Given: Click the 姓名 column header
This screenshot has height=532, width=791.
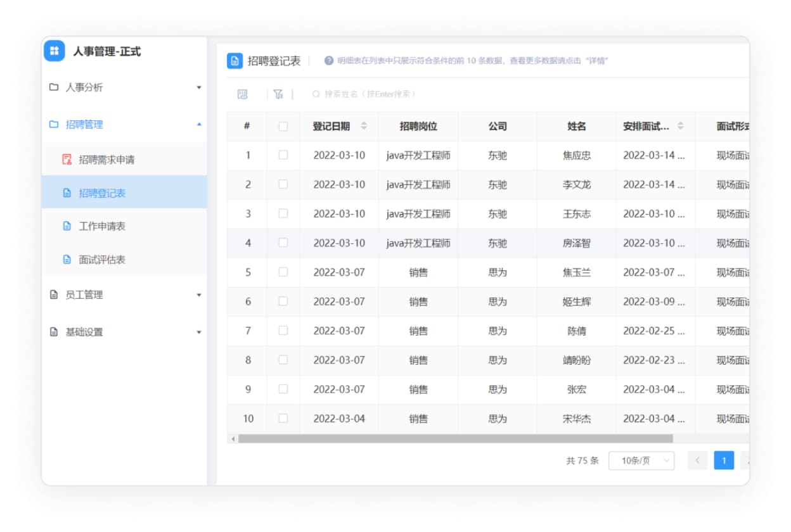Looking at the screenshot, I should pyautogui.click(x=577, y=126).
